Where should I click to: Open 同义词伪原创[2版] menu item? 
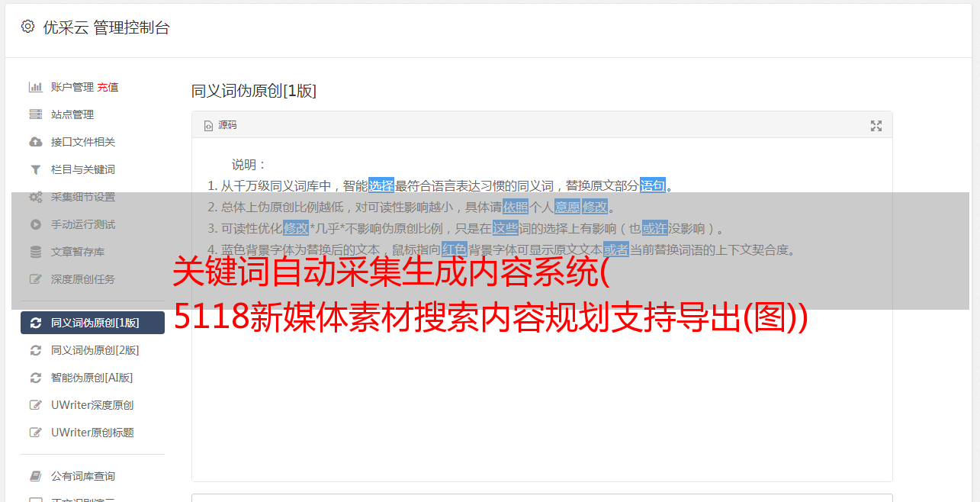(92, 350)
